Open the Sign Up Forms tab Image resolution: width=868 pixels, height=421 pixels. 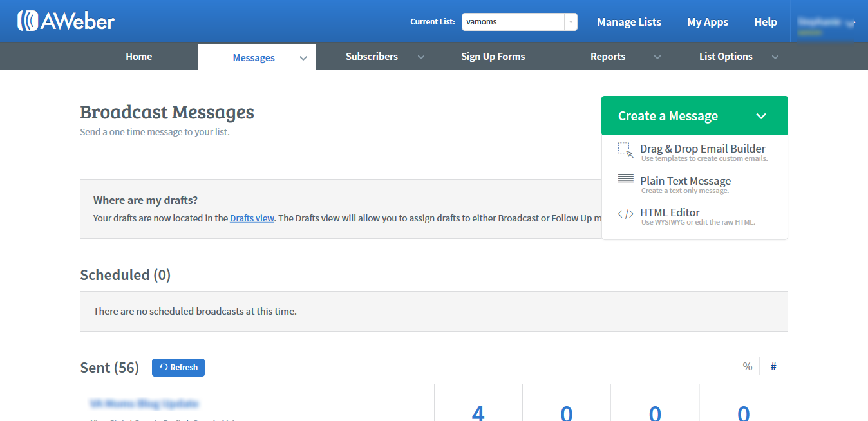(493, 57)
